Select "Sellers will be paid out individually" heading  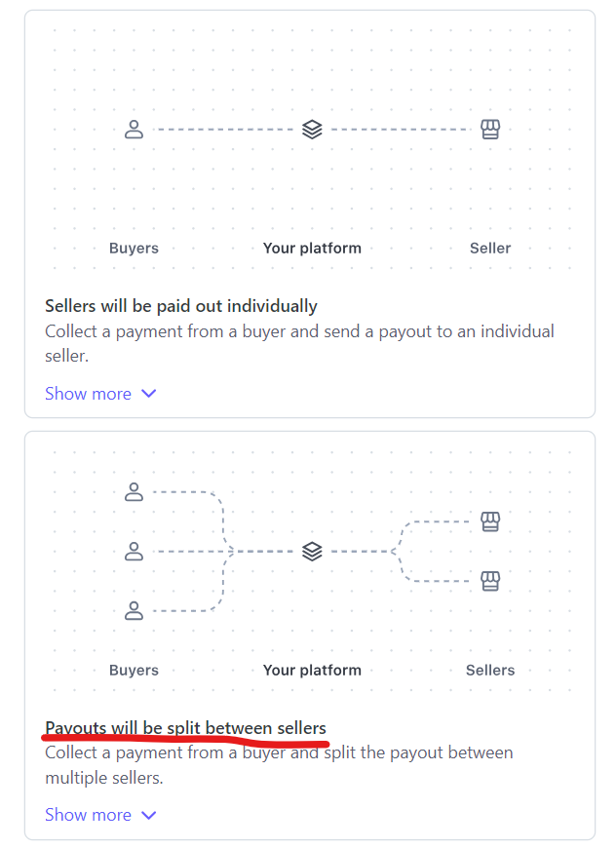click(181, 306)
